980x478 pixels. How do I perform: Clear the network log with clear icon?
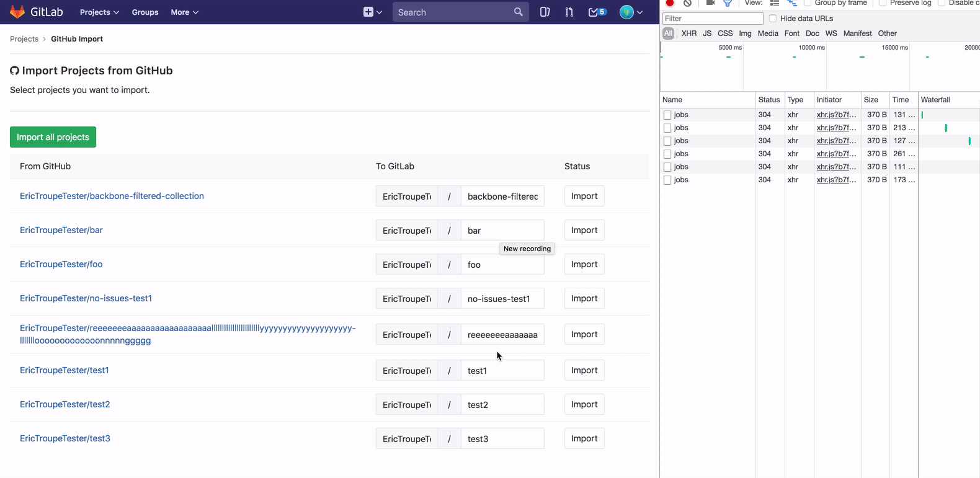(x=687, y=3)
